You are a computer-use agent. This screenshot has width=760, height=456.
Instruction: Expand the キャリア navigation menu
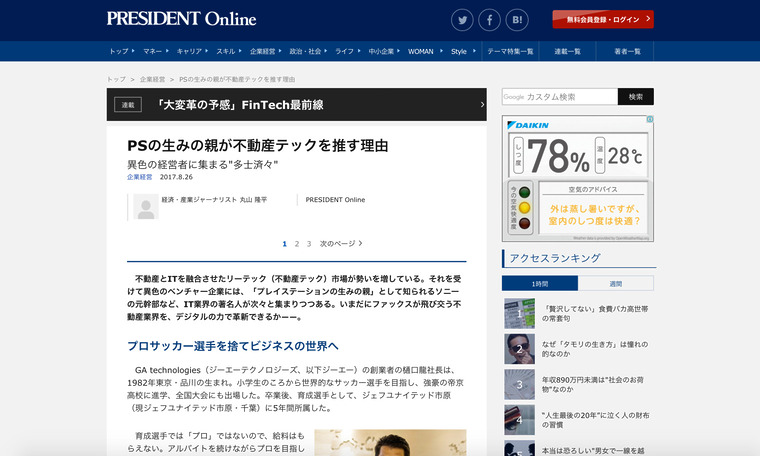pos(191,51)
